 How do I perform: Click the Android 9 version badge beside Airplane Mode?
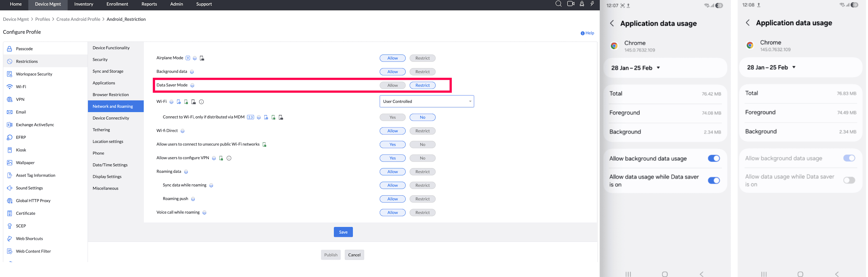188,58
